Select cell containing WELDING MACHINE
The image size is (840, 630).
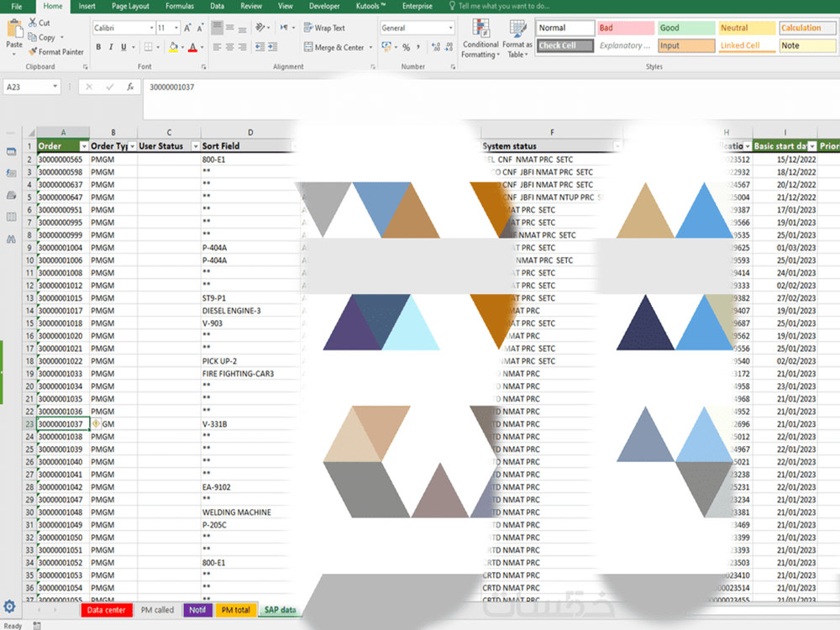tap(249, 512)
